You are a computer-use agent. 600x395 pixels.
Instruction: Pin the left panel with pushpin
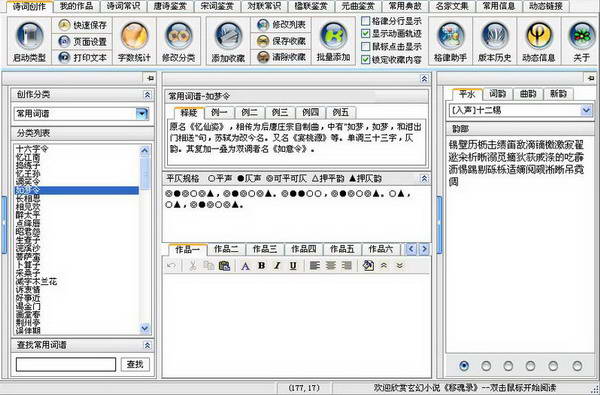point(150,78)
